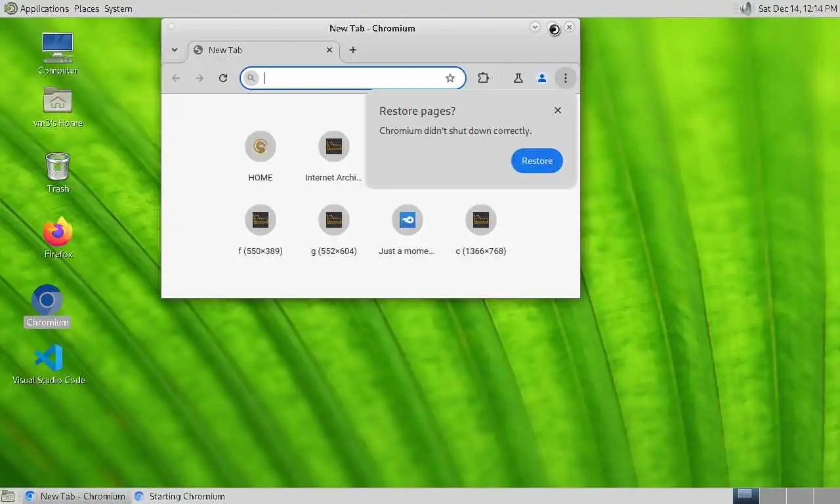Open the f (550×389) shortcut
The width and height of the screenshot is (840, 504).
tap(261, 230)
